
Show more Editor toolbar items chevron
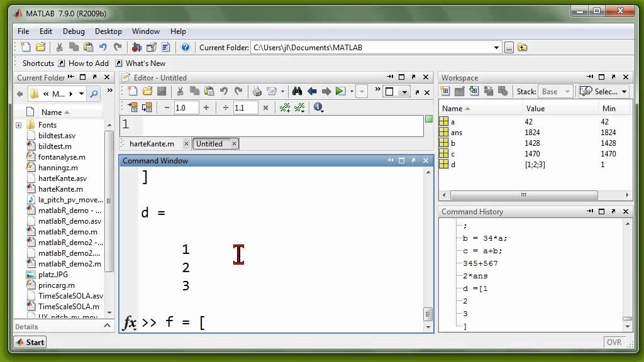point(377,89)
